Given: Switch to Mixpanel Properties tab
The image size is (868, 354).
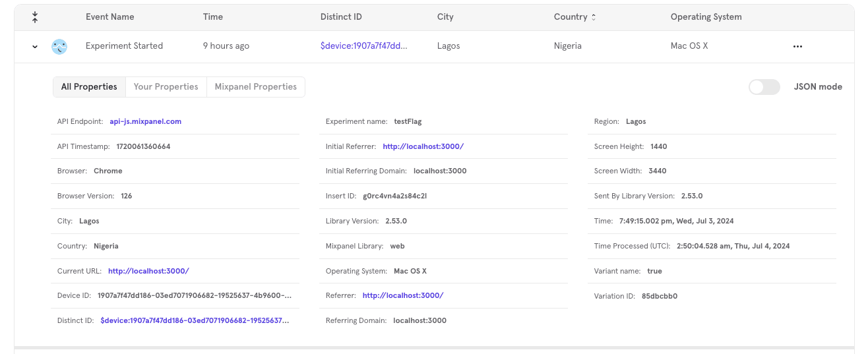Looking at the screenshot, I should click(x=256, y=86).
